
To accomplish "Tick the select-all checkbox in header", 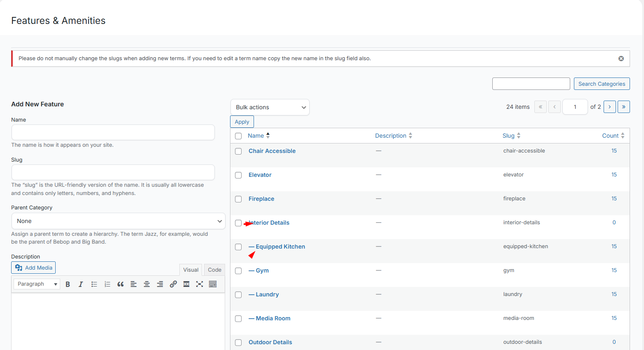I will (238, 136).
